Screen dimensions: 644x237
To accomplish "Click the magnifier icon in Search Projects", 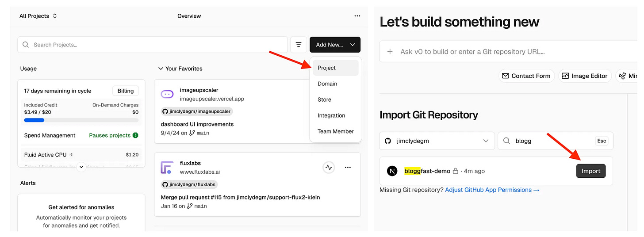I will click(26, 45).
